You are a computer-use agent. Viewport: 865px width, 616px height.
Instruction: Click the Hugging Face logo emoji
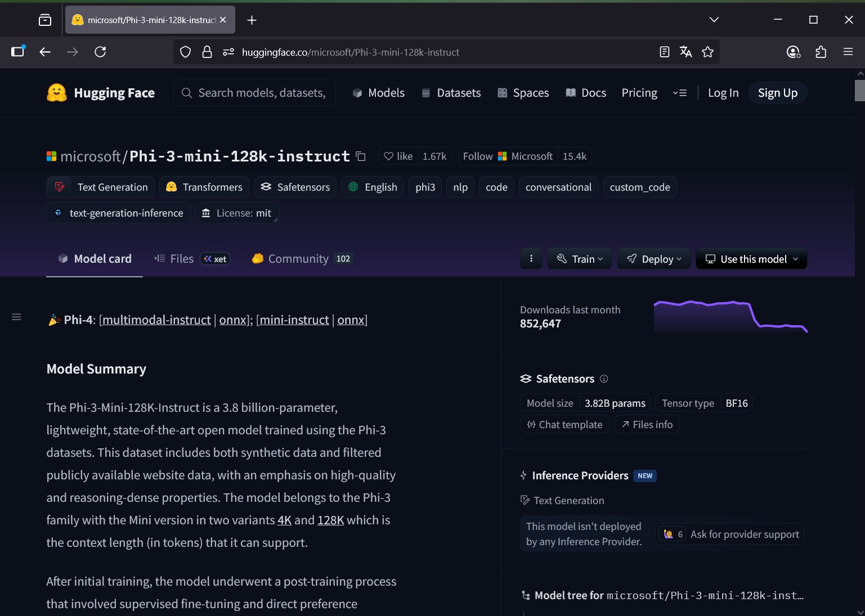pyautogui.click(x=57, y=93)
